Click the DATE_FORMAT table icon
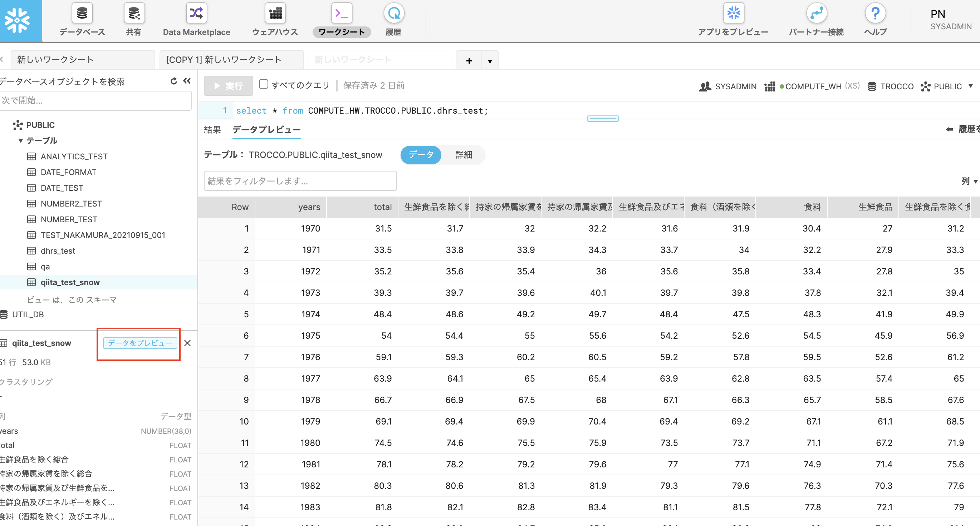Image resolution: width=980 pixels, height=526 pixels. point(31,172)
